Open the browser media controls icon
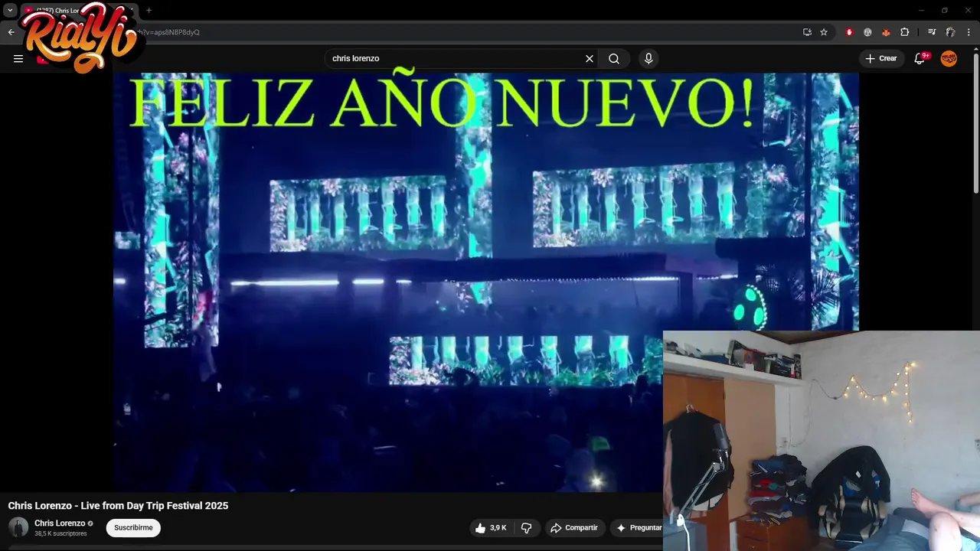Image resolution: width=980 pixels, height=551 pixels. (x=932, y=32)
